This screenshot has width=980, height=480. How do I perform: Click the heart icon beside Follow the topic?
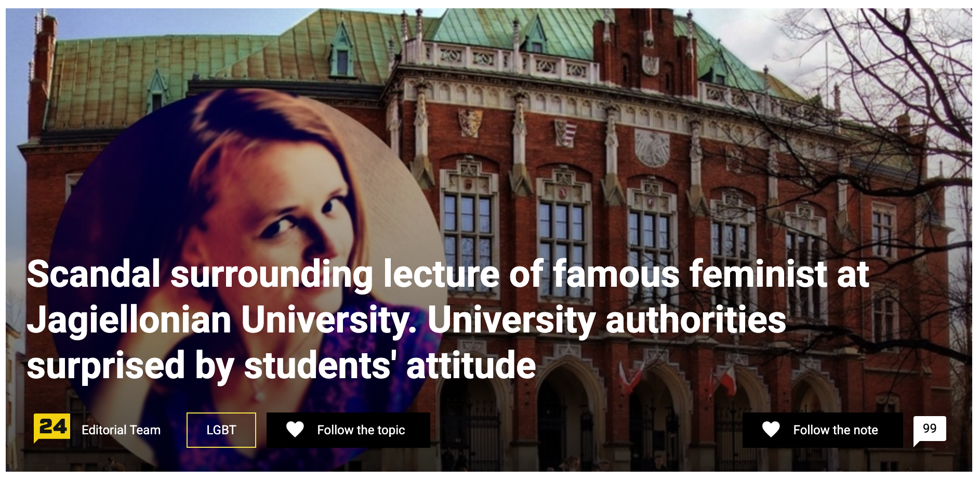295,430
